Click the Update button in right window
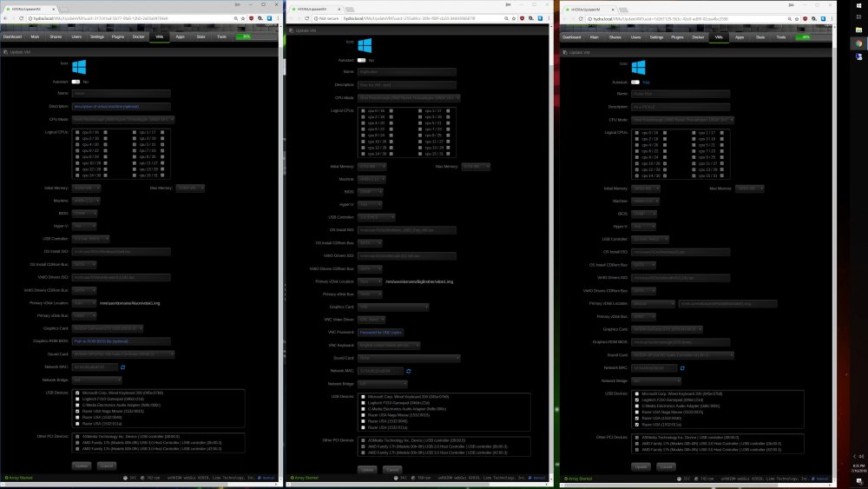868x489 pixels. (641, 466)
